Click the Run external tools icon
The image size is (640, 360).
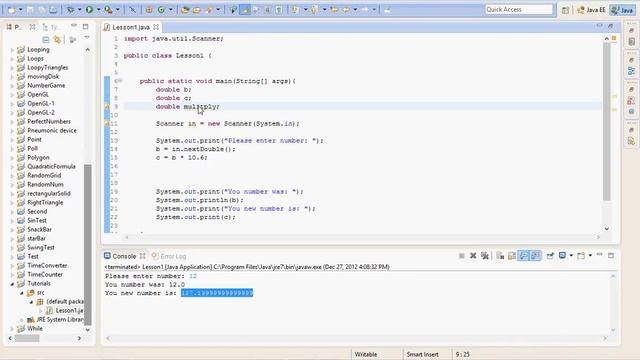[108, 9]
